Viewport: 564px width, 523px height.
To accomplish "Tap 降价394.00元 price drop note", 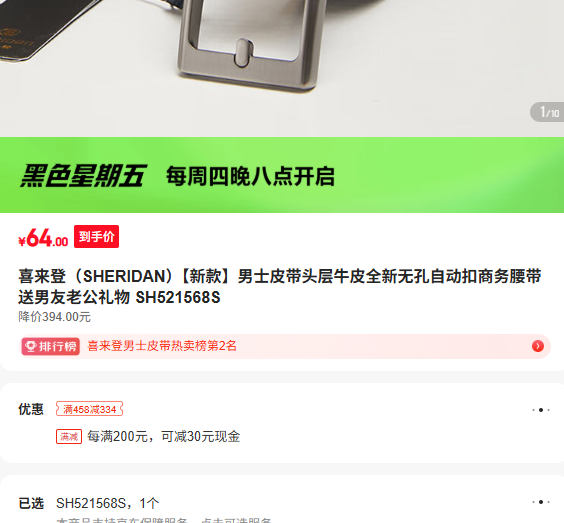I will [x=54, y=317].
